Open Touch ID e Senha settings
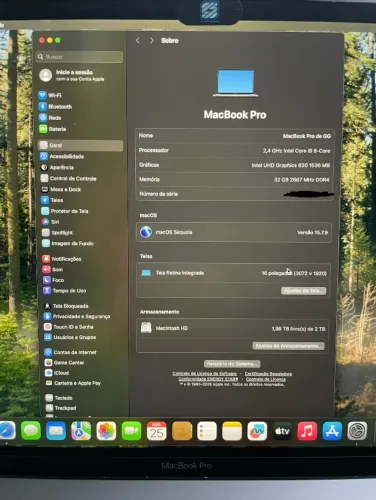The width and height of the screenshot is (376, 500). point(69,327)
